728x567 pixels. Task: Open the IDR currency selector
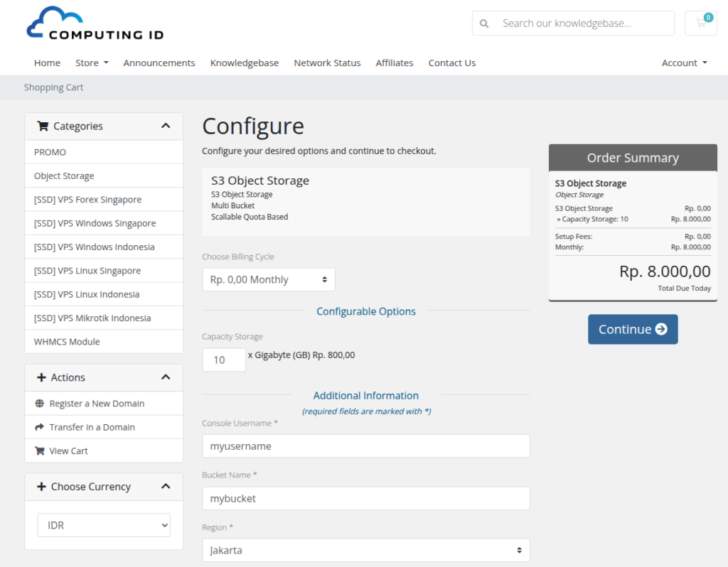pos(104,525)
